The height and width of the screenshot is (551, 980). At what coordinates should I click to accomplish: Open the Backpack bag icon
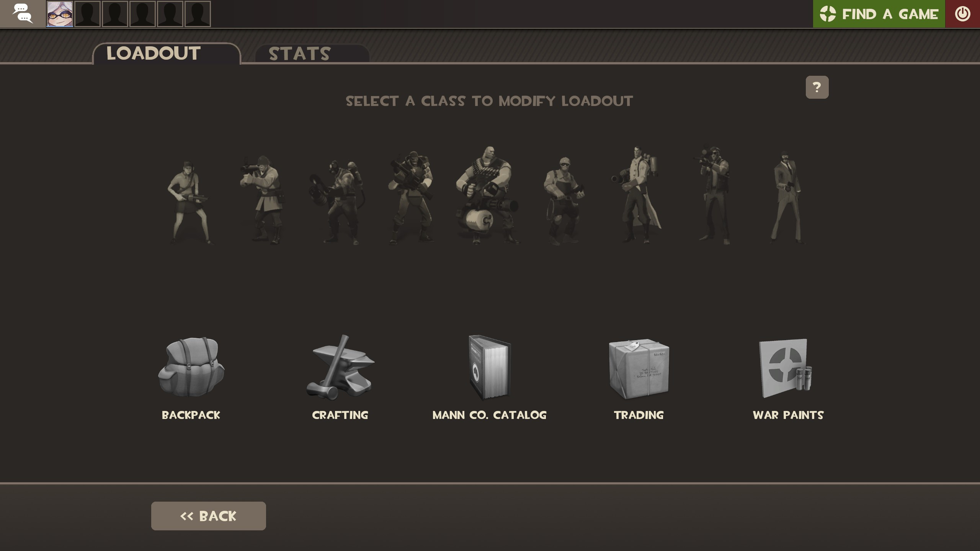coord(191,367)
